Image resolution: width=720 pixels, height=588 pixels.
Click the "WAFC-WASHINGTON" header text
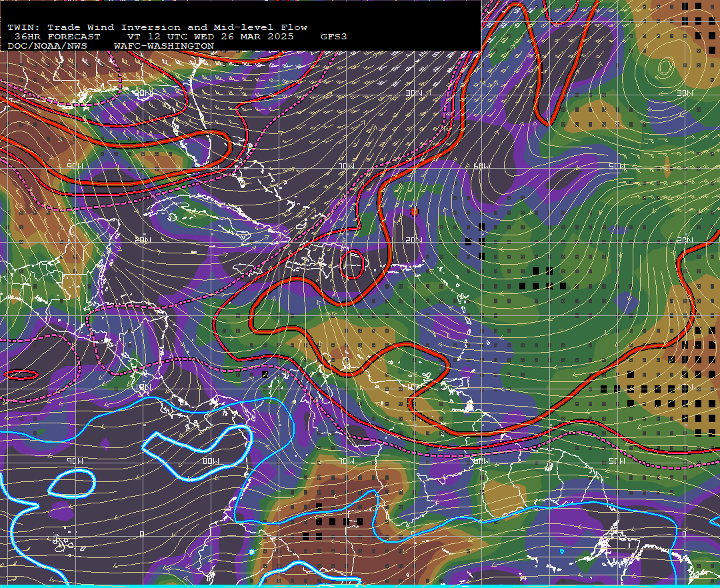point(164,47)
